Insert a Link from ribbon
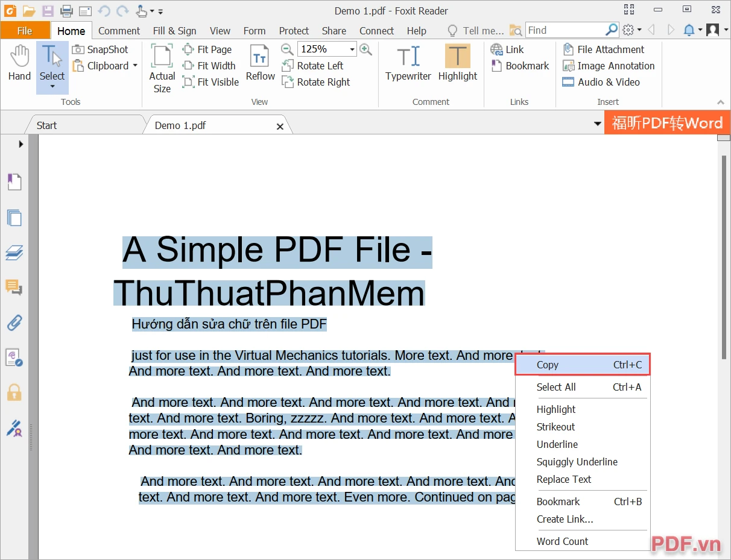 pos(507,49)
